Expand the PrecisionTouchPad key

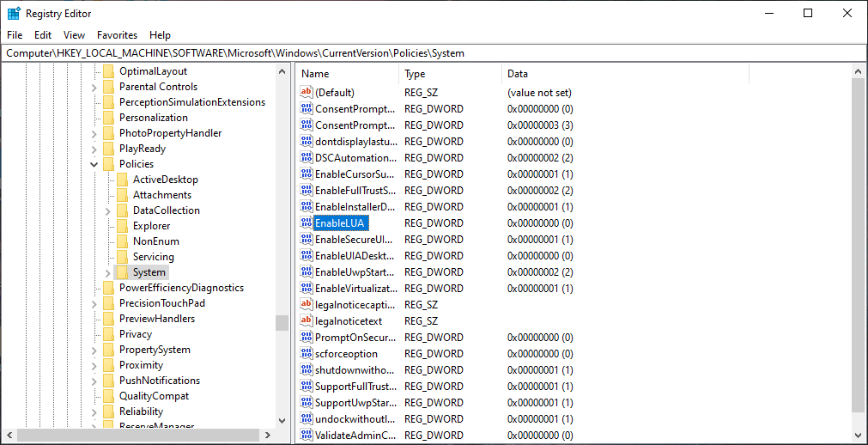click(94, 304)
